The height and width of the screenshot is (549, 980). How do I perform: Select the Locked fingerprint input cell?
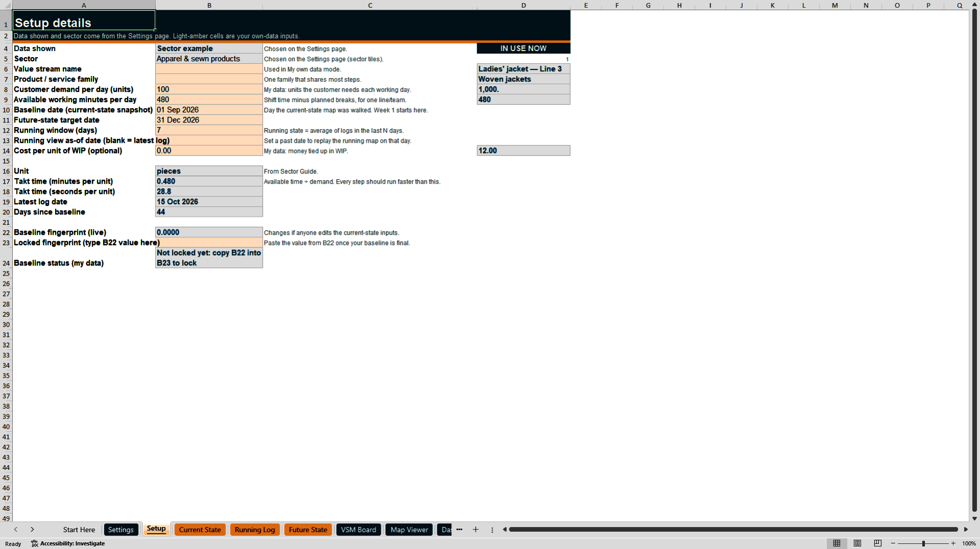pyautogui.click(x=209, y=242)
